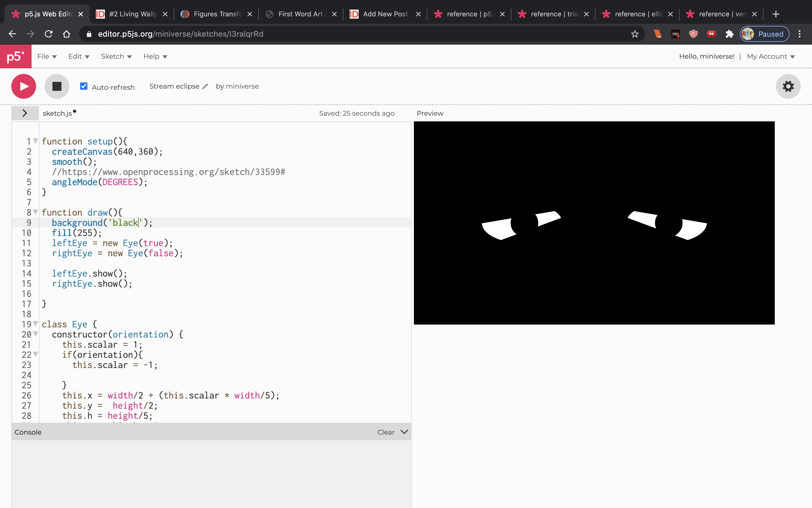The height and width of the screenshot is (508, 812).
Task: Click the preview canvas
Action: point(594,223)
